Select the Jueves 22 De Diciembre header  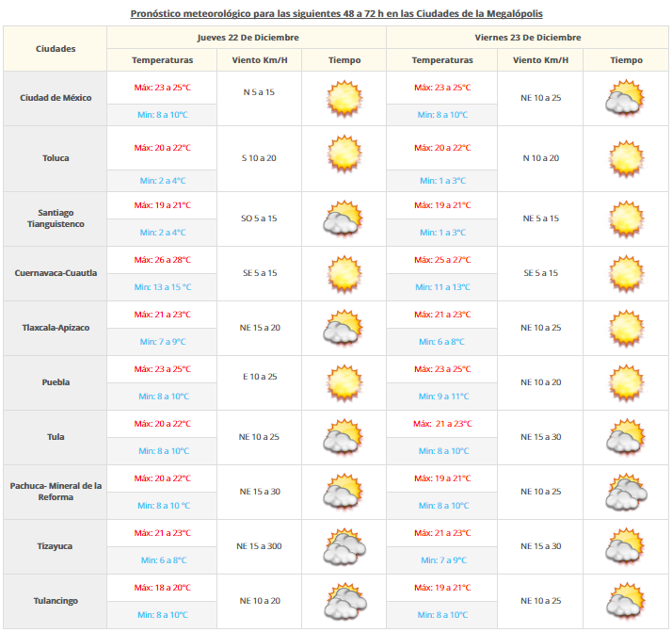[x=248, y=38]
